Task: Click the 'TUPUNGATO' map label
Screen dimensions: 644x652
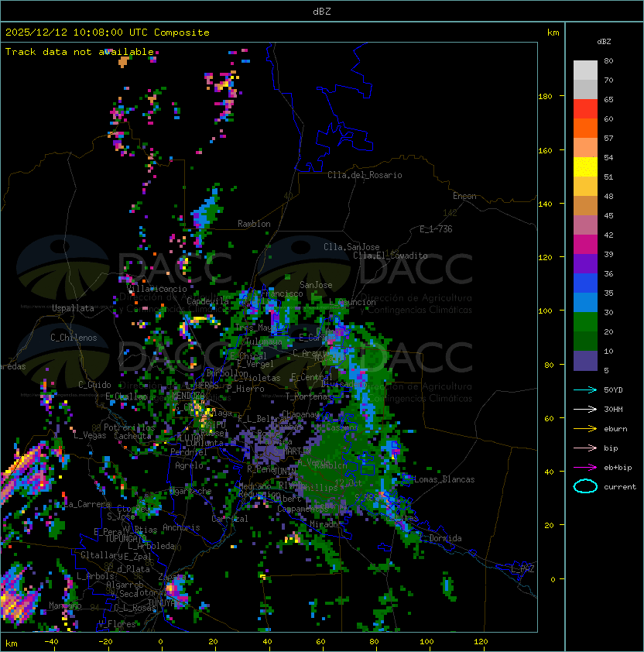Action: pyautogui.click(x=126, y=539)
